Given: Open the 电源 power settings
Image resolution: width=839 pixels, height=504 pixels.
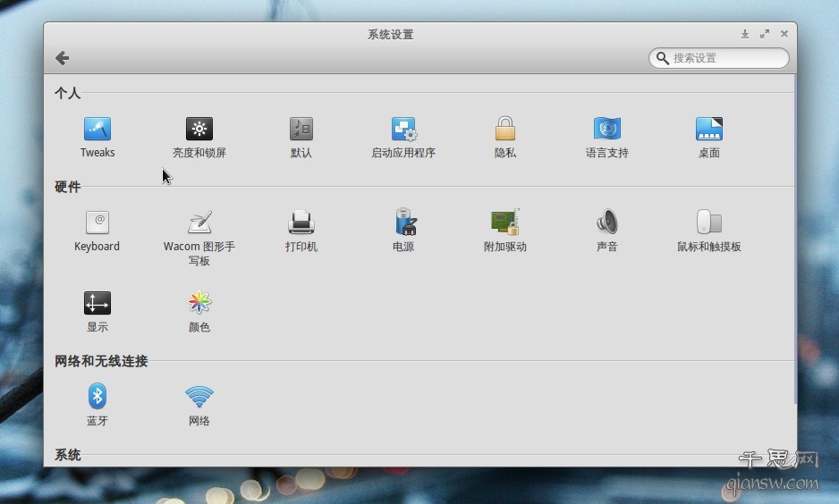Looking at the screenshot, I should [403, 231].
